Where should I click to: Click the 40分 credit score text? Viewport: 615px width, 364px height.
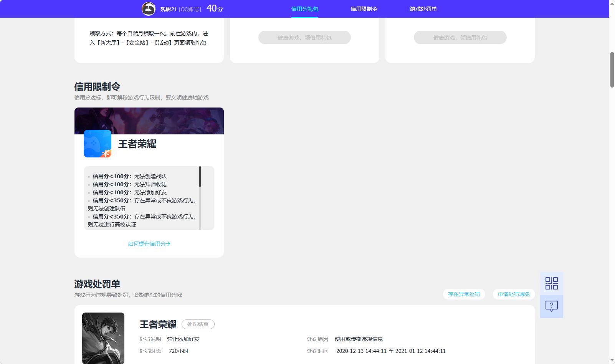pyautogui.click(x=215, y=8)
